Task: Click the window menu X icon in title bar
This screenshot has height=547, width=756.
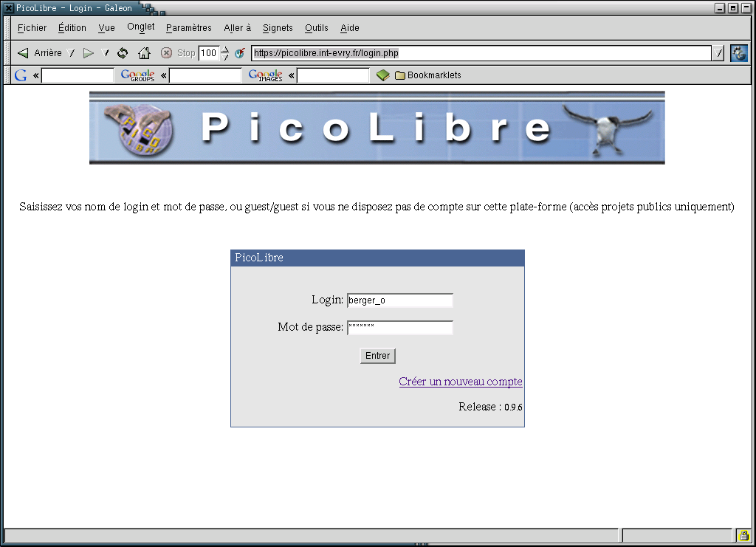Action: pos(9,7)
